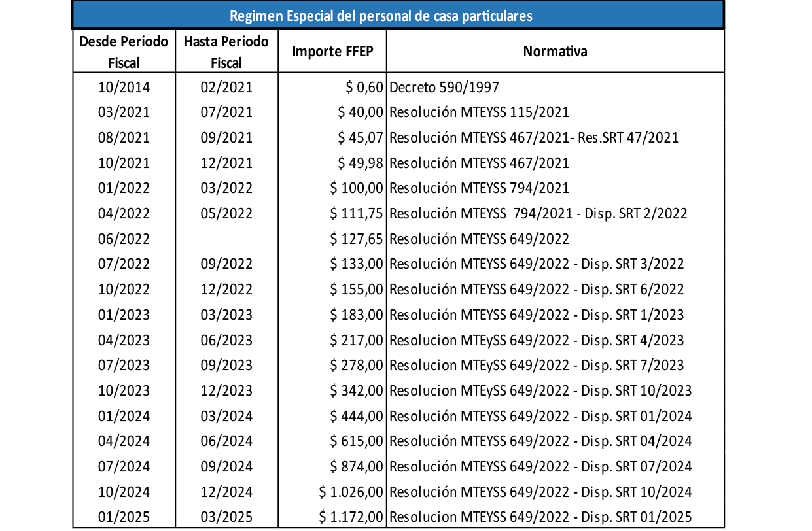This screenshot has height=531, width=812.
Task: Select the normativa ending 'Disp. SRT 4/2023'
Action: [x=537, y=340]
